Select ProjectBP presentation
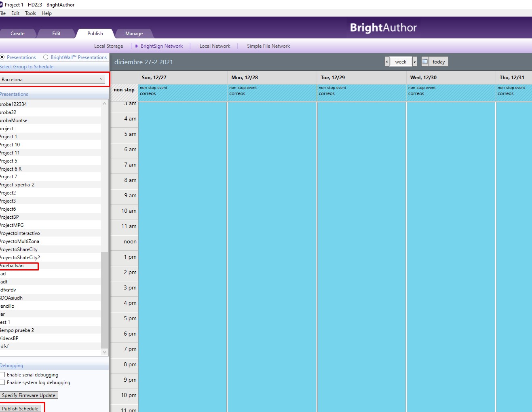Viewport: 532px width, 412px height. (50, 217)
